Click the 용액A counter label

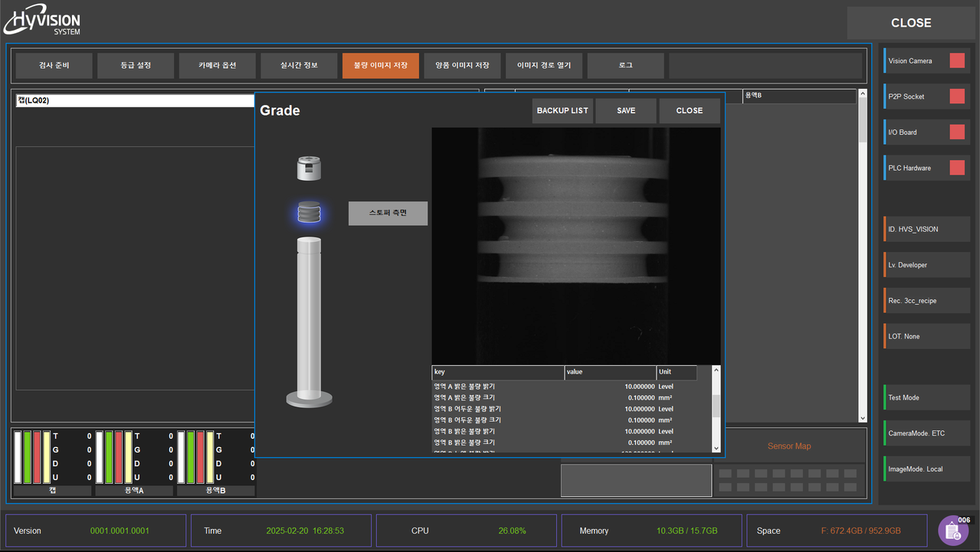[x=134, y=491]
